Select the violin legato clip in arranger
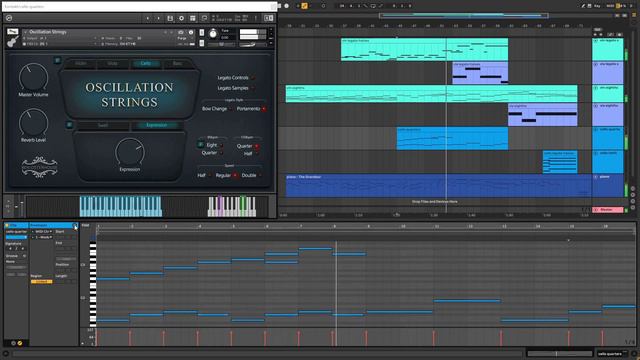 (x=424, y=49)
